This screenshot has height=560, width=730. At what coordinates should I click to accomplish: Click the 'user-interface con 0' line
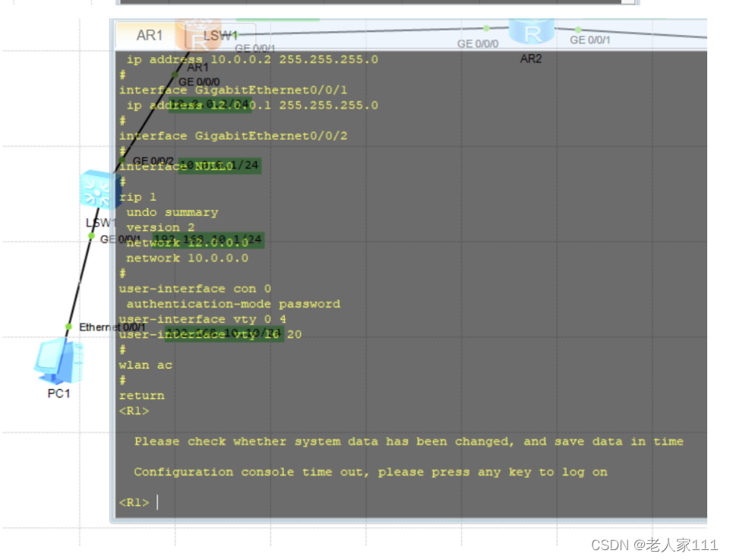(194, 289)
